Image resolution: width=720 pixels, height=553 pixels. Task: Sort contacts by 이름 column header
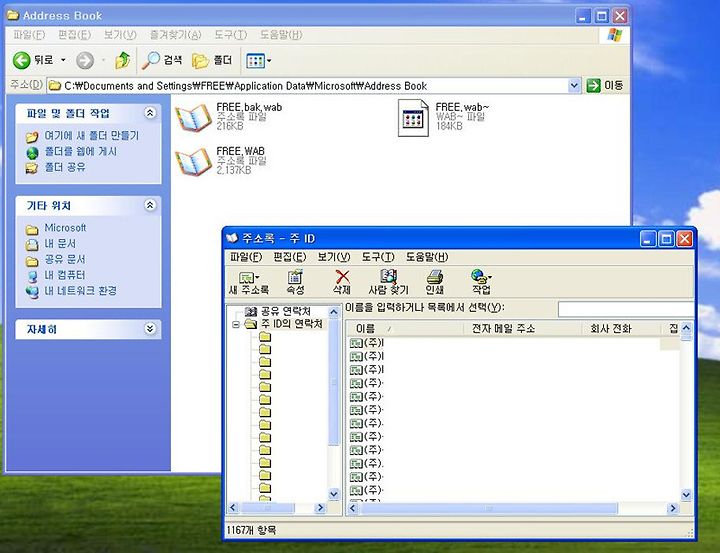405,328
